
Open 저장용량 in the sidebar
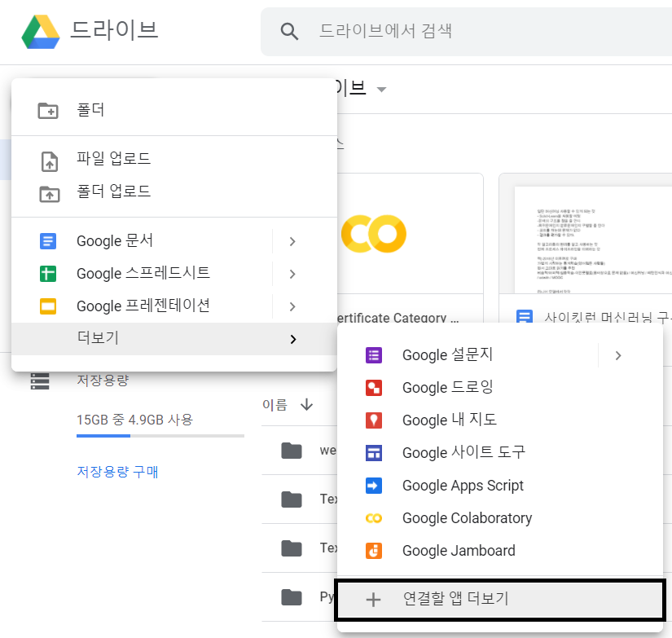click(103, 381)
